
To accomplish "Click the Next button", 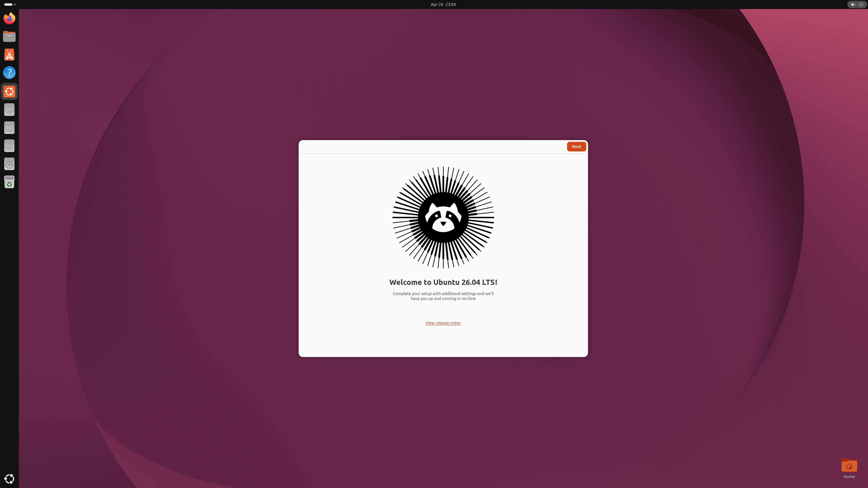I will (x=576, y=146).
